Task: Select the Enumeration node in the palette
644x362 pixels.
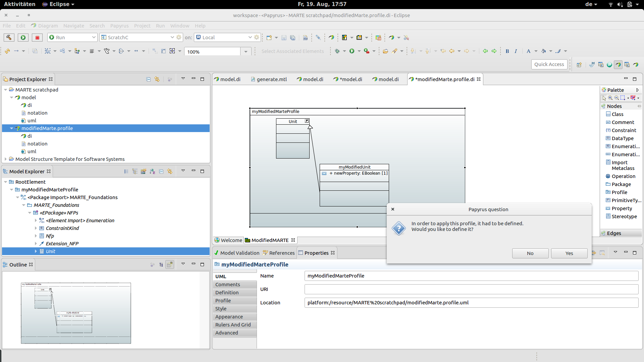Action: tap(623, 146)
